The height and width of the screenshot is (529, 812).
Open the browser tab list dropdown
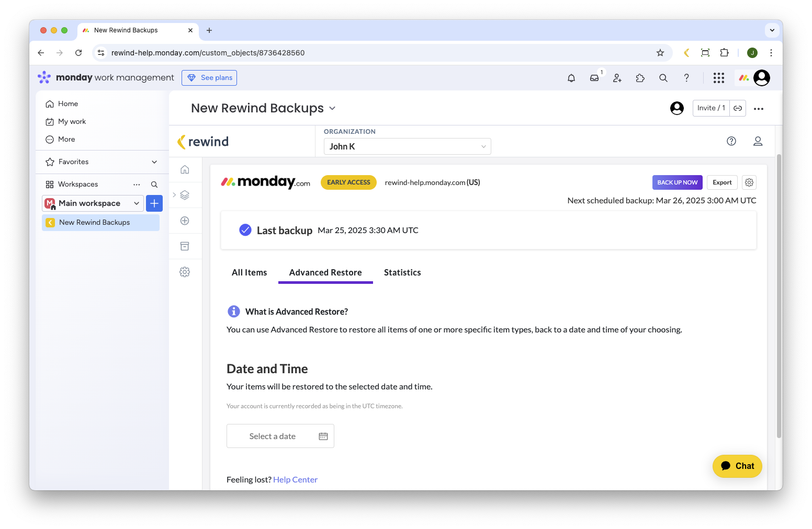point(772,30)
